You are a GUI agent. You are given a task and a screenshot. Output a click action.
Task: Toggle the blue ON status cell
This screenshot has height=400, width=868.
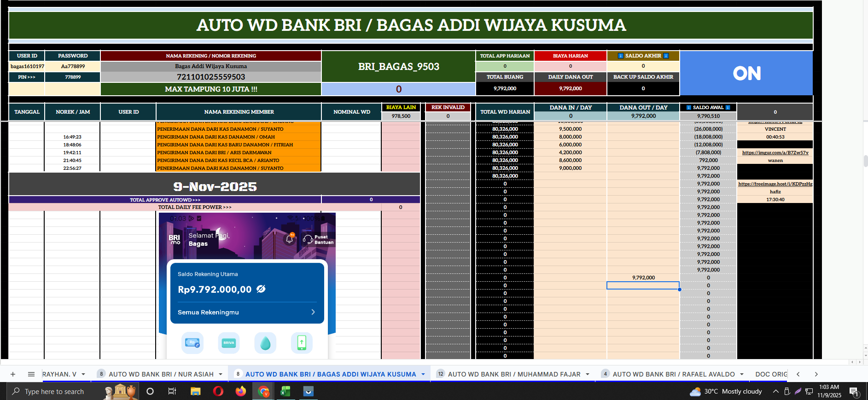click(746, 73)
